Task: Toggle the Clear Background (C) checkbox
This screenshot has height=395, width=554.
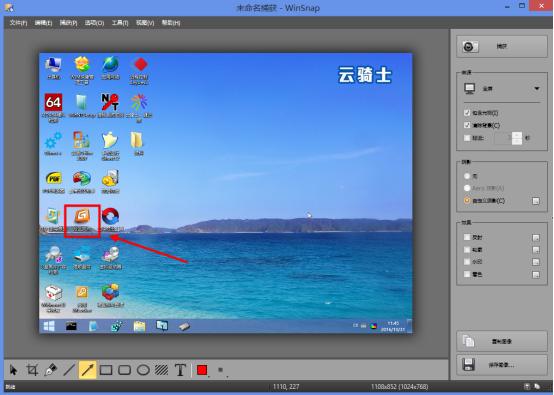Action: 467,125
